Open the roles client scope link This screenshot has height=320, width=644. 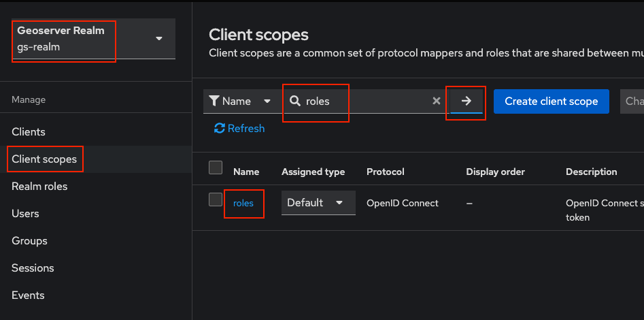(243, 203)
